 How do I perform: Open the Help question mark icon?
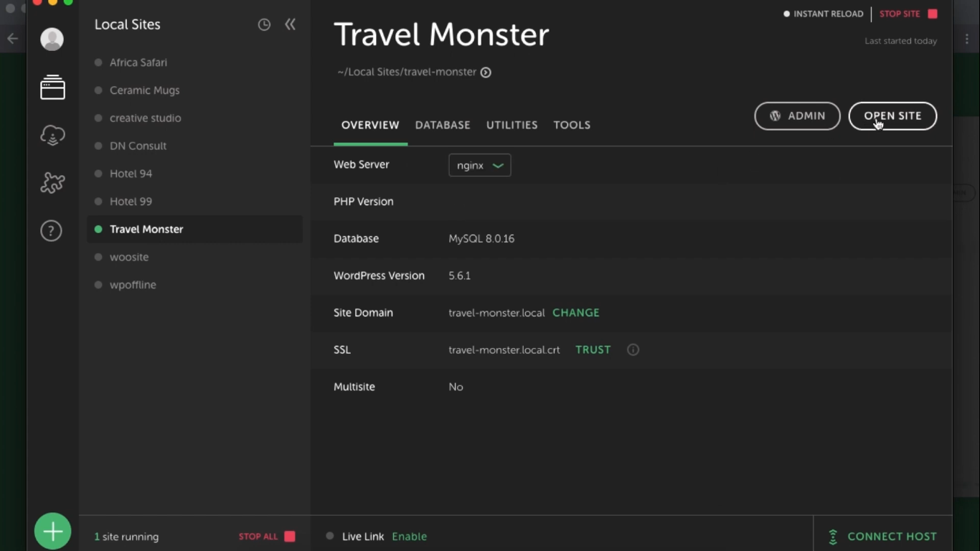(x=51, y=231)
